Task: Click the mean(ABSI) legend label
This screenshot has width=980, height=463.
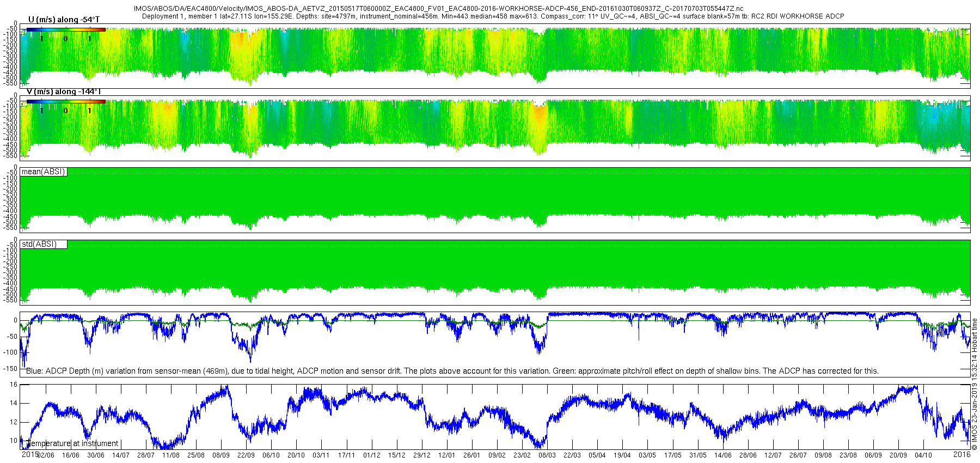Action: [44, 172]
